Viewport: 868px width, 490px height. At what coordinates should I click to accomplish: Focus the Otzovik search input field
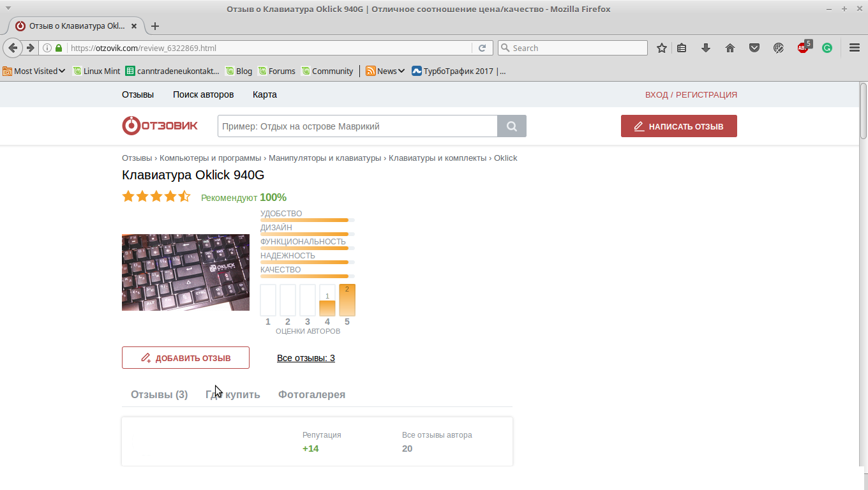pyautogui.click(x=357, y=126)
